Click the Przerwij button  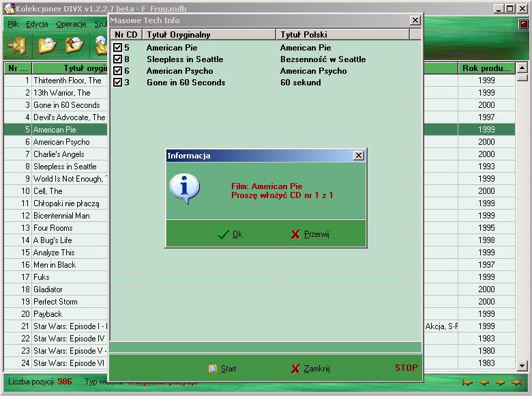pyautogui.click(x=310, y=234)
